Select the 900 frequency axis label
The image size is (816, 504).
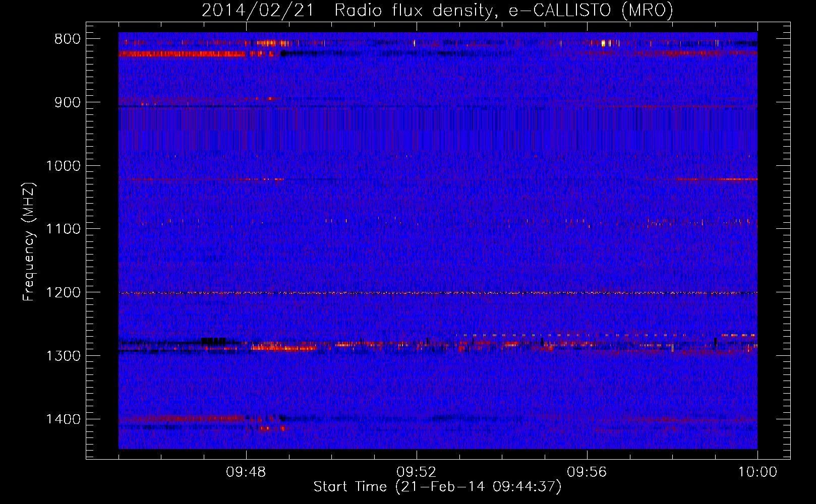pyautogui.click(x=68, y=102)
